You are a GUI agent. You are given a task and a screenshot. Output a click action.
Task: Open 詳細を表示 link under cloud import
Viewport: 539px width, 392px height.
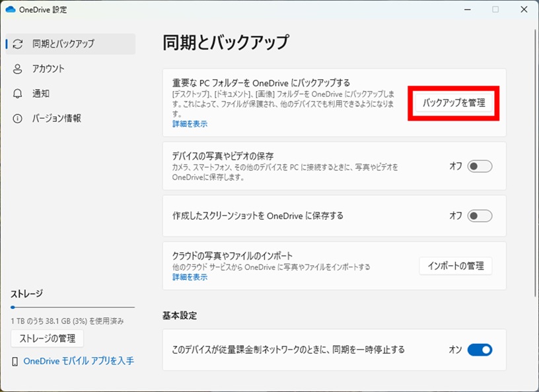pos(190,277)
